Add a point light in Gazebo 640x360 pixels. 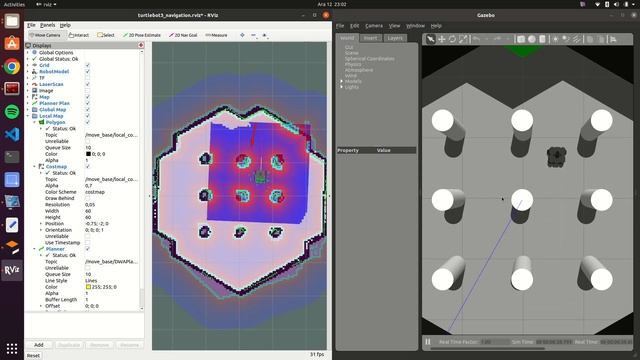click(x=556, y=39)
